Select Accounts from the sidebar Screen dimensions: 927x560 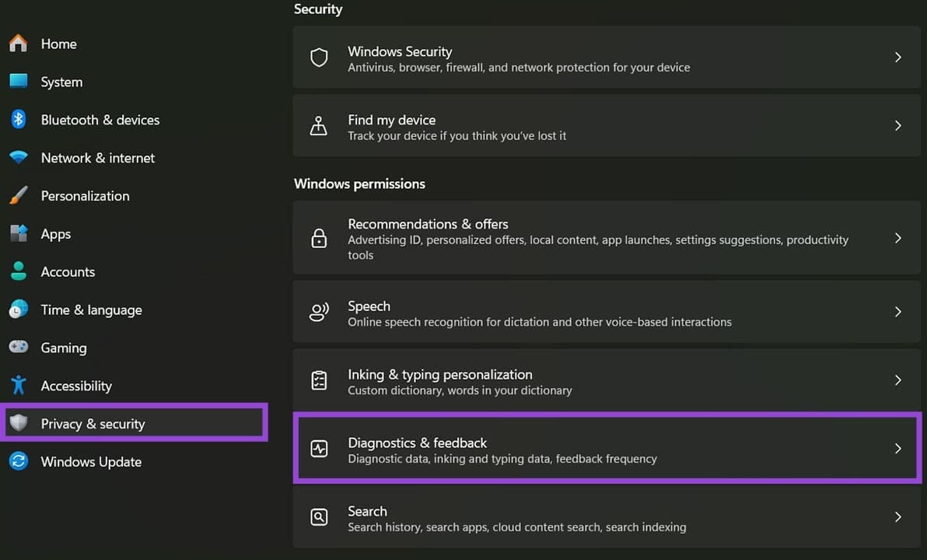click(x=68, y=272)
